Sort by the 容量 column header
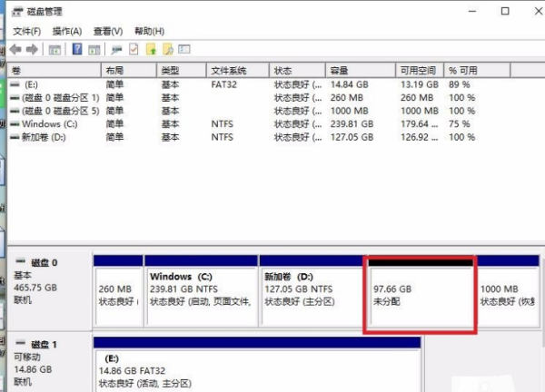 coord(361,71)
